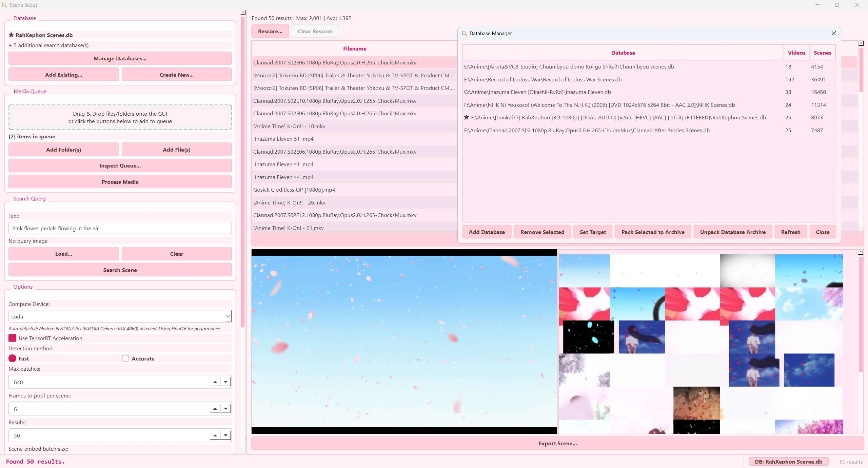Select Chuunibyou scenes.db database row
The height and width of the screenshot is (468, 868).
[649, 67]
